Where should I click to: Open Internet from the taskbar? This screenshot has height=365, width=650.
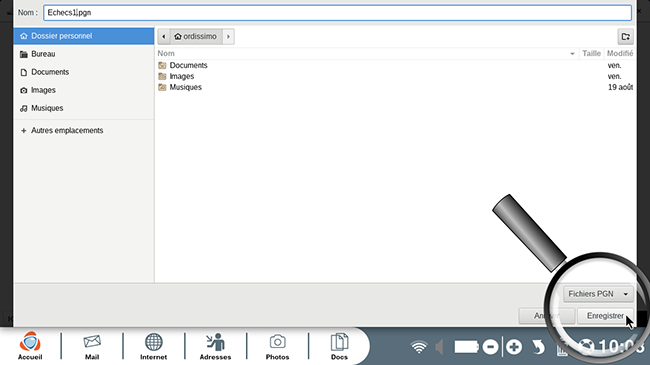[153, 346]
